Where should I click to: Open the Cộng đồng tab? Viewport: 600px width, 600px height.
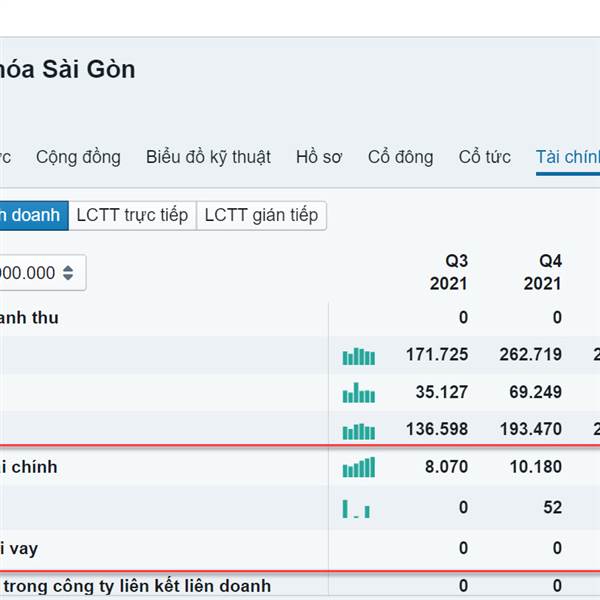[x=78, y=157]
